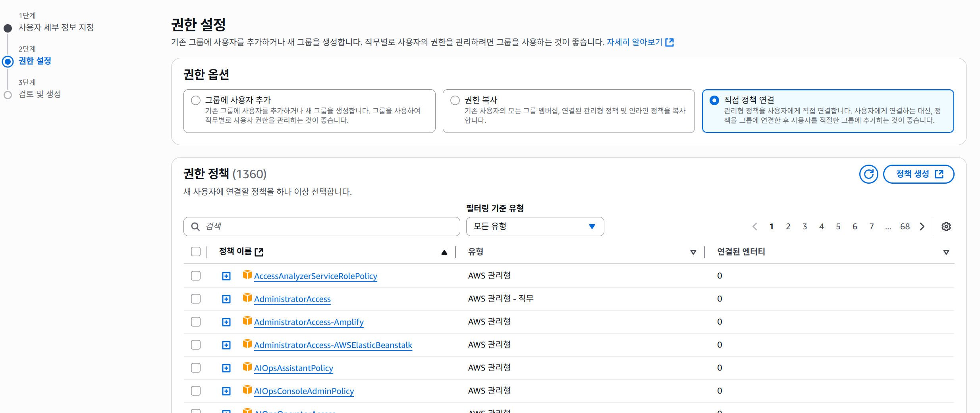Click the 정책 생성 button
Screen dimensions: 980x413
pos(918,174)
